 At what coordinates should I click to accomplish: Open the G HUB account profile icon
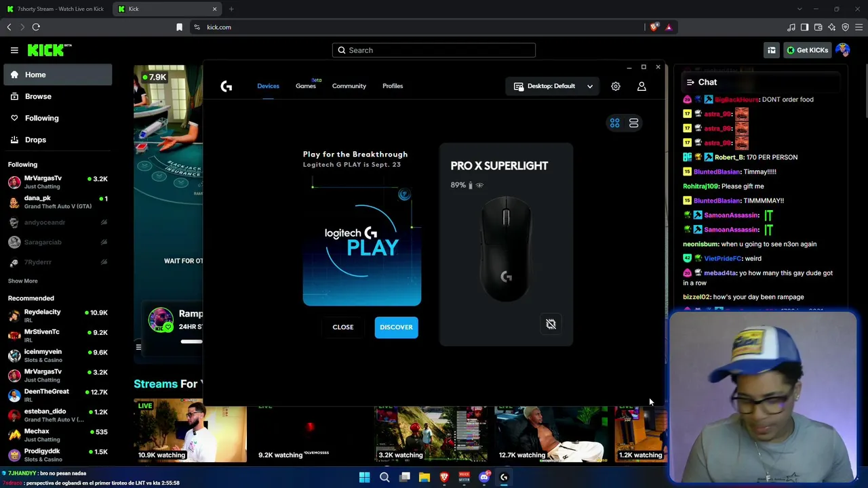642,86
